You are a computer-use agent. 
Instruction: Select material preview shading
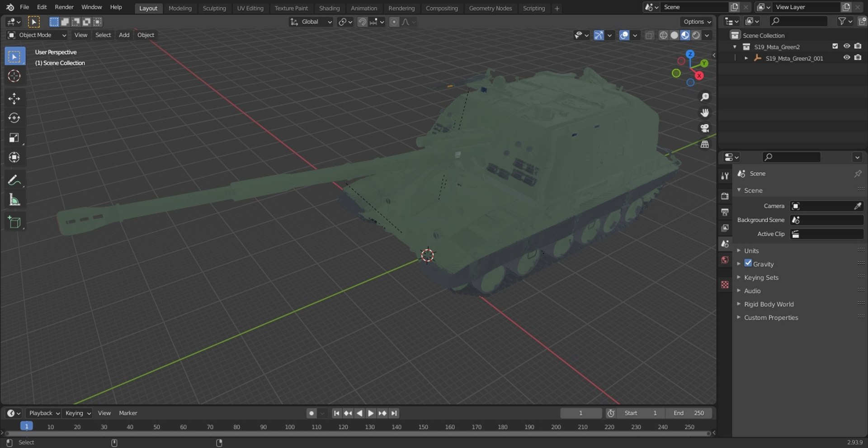point(685,35)
